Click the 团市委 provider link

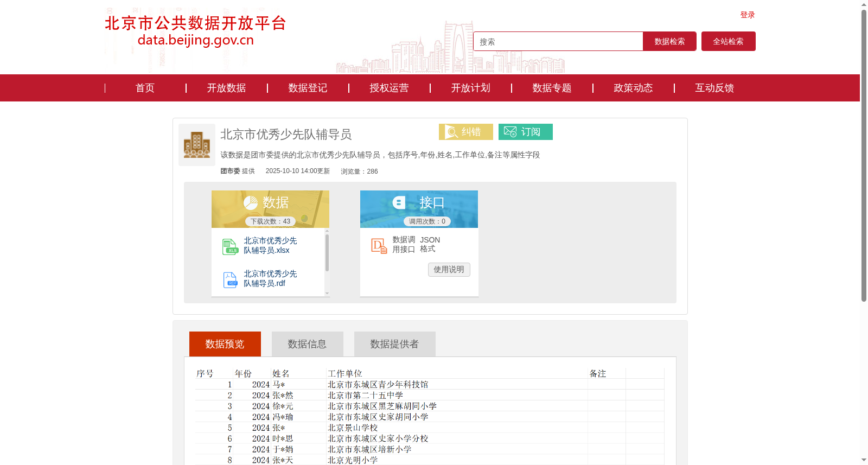tap(230, 171)
